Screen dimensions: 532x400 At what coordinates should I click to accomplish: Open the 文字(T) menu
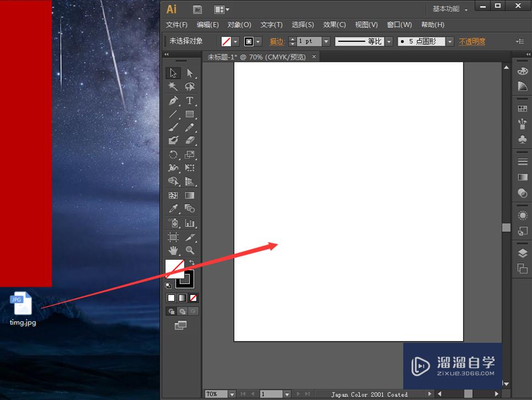click(x=271, y=25)
